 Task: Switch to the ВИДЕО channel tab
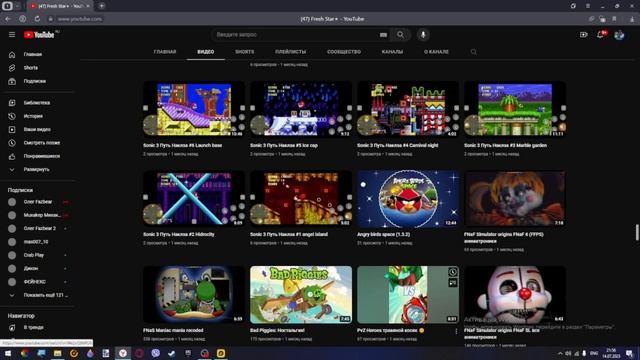pyautogui.click(x=206, y=52)
